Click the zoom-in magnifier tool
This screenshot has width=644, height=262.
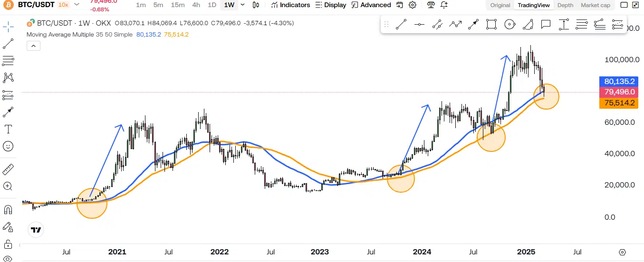(x=8, y=187)
